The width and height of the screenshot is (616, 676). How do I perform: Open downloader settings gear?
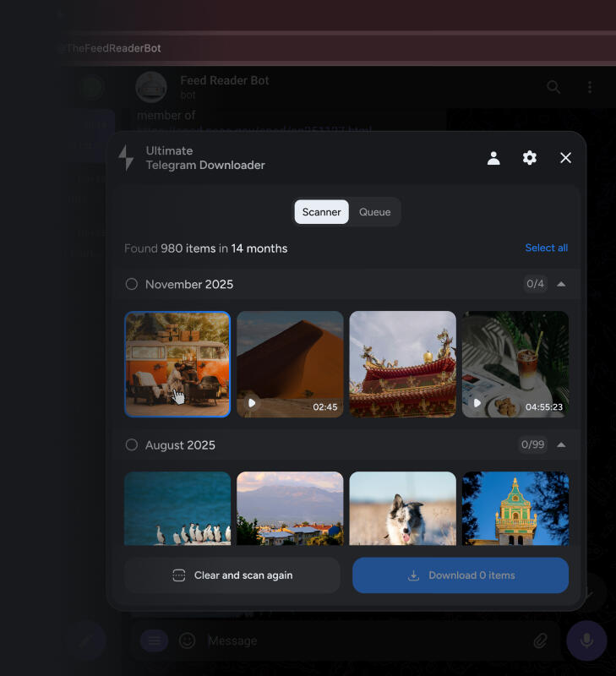530,158
